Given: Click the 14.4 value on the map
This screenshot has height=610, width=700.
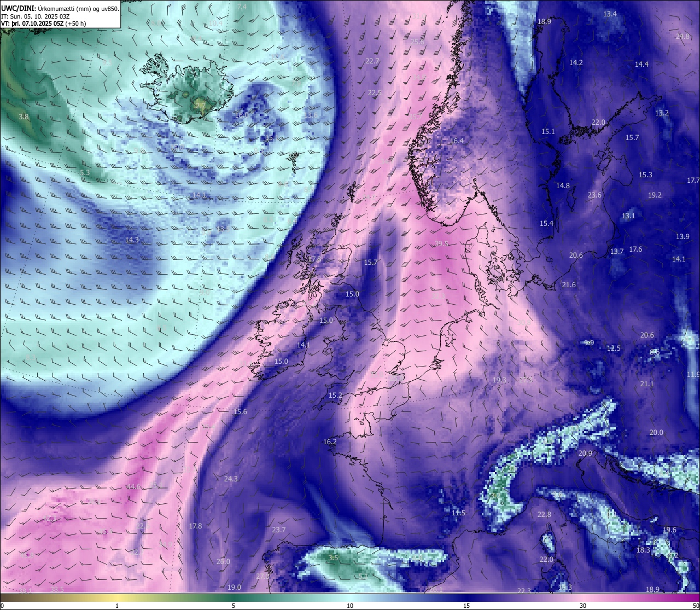Looking at the screenshot, I should (x=641, y=64).
